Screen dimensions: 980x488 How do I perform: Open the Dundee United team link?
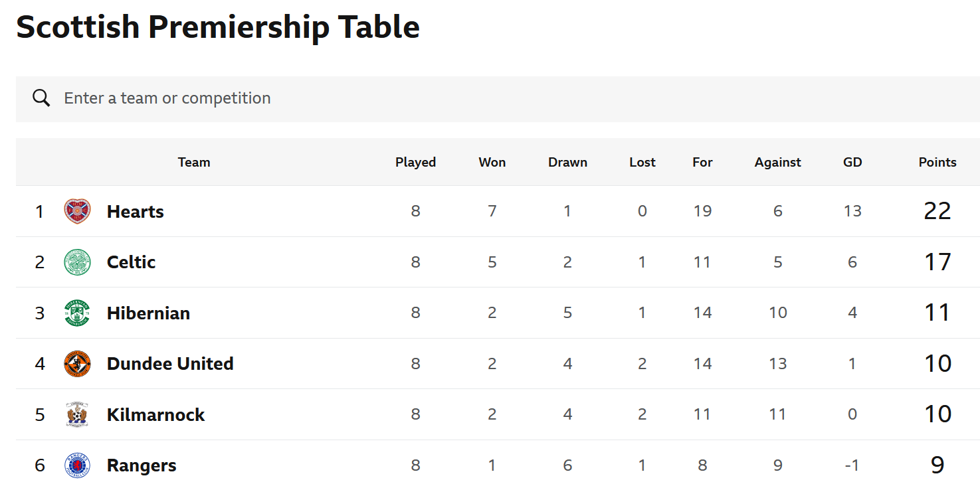tap(170, 364)
